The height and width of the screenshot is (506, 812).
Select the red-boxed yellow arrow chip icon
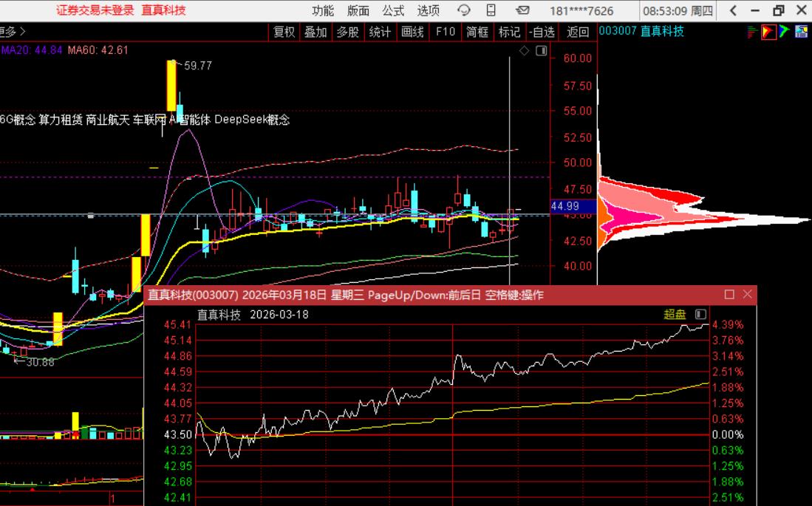[x=768, y=32]
